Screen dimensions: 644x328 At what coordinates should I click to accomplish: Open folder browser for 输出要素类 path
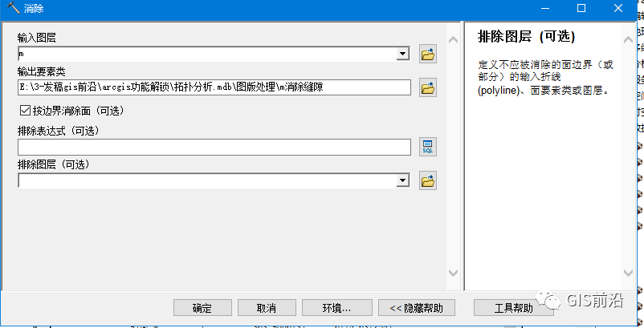[x=427, y=87]
